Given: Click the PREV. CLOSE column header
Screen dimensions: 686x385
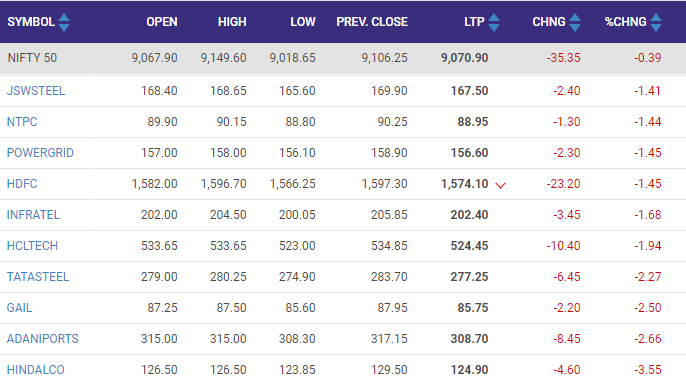Looking at the screenshot, I should [x=372, y=22].
